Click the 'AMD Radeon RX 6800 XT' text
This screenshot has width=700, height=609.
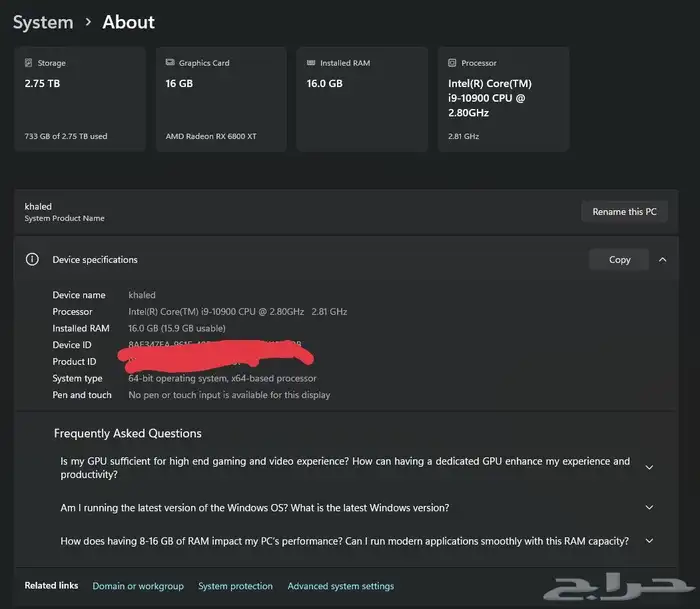pos(211,136)
